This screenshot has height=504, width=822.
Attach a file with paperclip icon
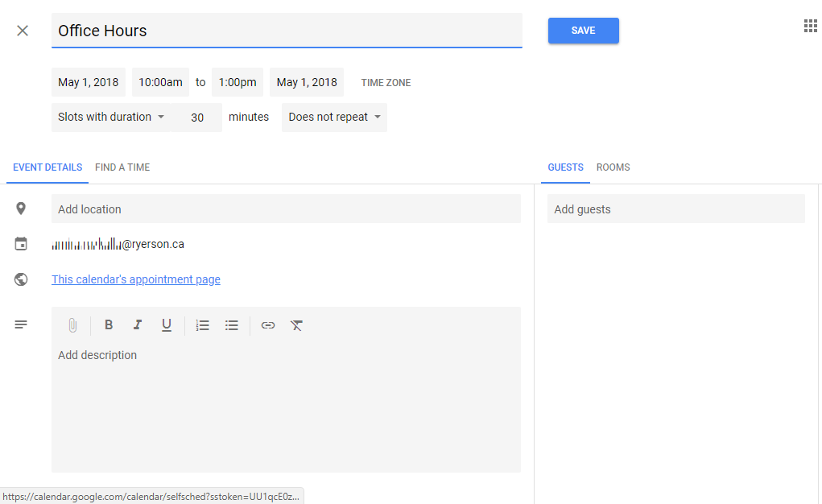point(73,326)
